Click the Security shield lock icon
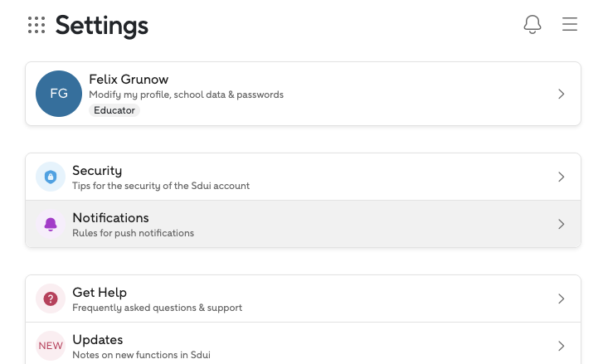 click(x=51, y=177)
